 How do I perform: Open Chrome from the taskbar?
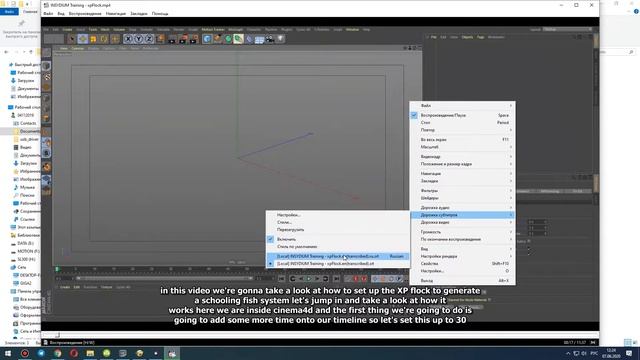(58, 353)
